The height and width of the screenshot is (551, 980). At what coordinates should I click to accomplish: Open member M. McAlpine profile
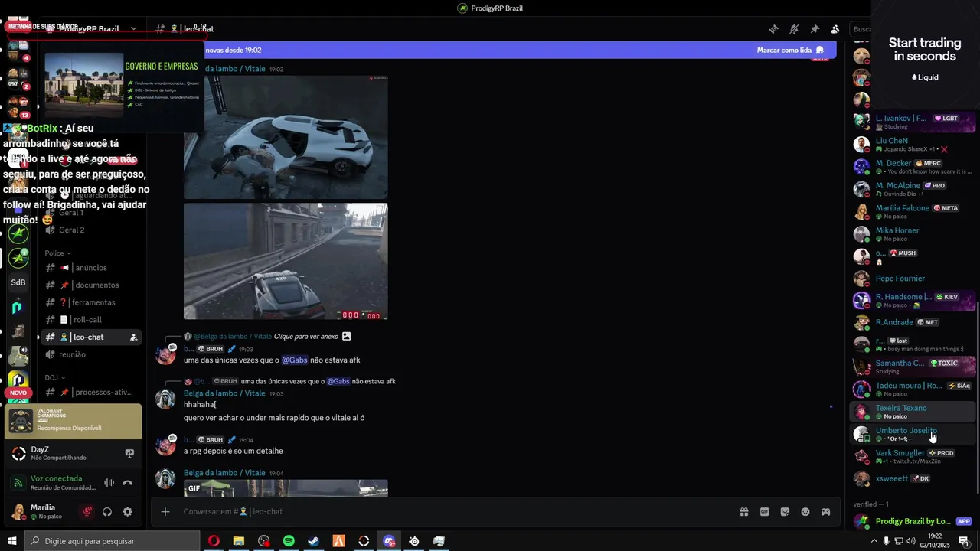[x=914, y=189]
